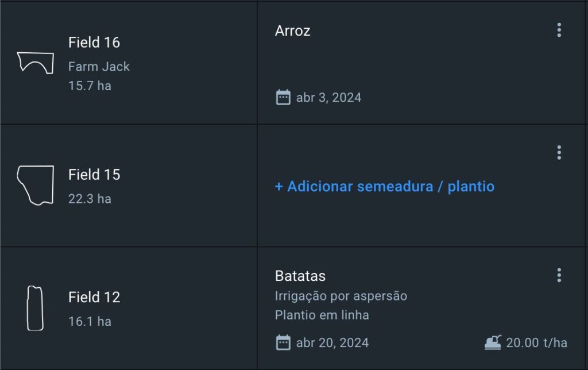The image size is (588, 370).
Task: Click calendar icon beside abr 3, 2024
Action: click(x=283, y=97)
